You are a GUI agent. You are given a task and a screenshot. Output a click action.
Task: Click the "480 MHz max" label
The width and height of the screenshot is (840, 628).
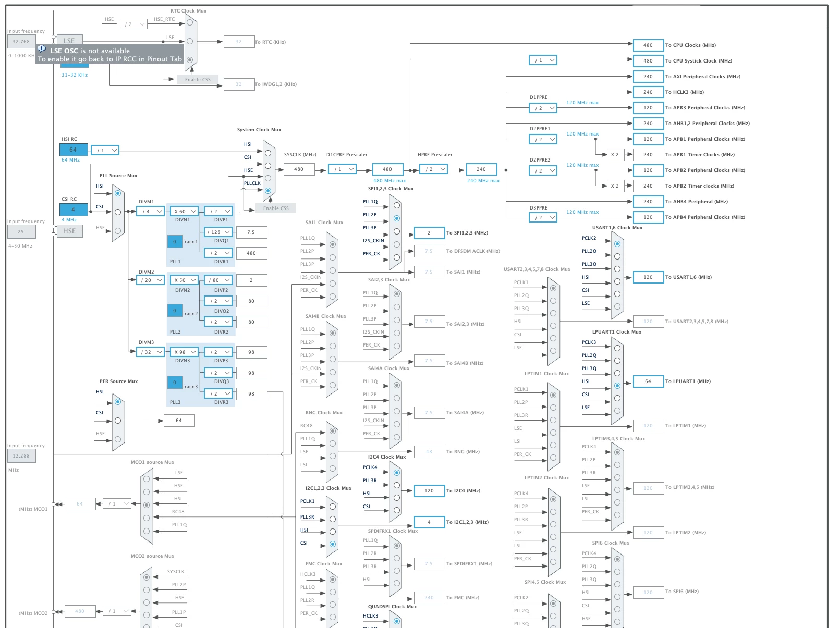tap(389, 181)
